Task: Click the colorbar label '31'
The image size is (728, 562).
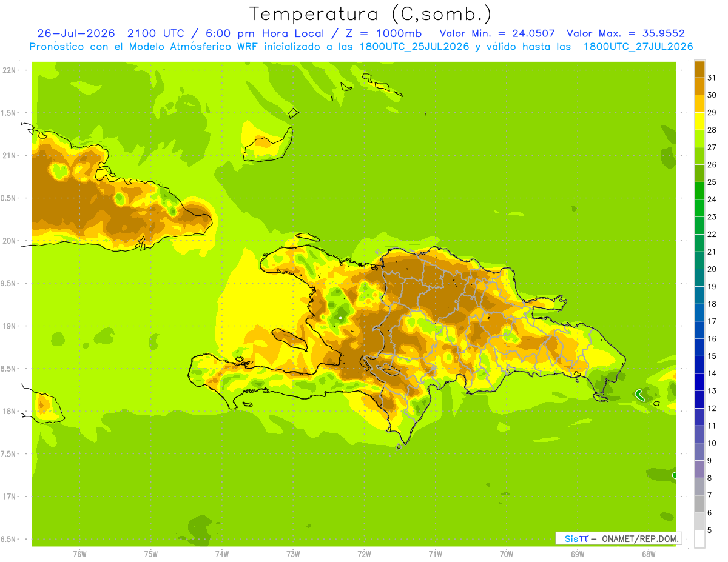Action: [712, 78]
